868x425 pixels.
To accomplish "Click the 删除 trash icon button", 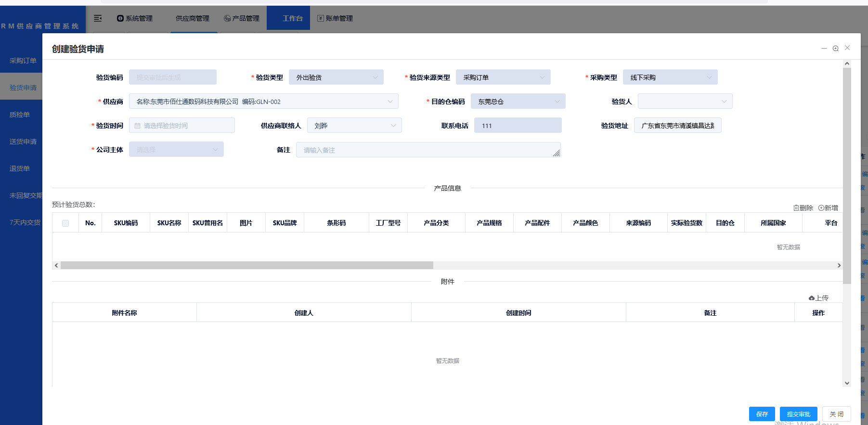I will coord(803,208).
